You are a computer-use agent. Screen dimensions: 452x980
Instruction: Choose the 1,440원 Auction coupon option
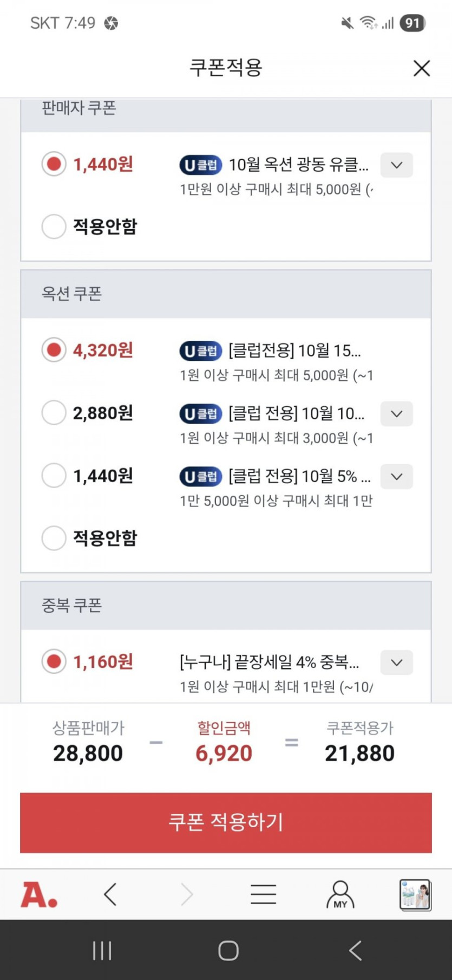(x=54, y=476)
